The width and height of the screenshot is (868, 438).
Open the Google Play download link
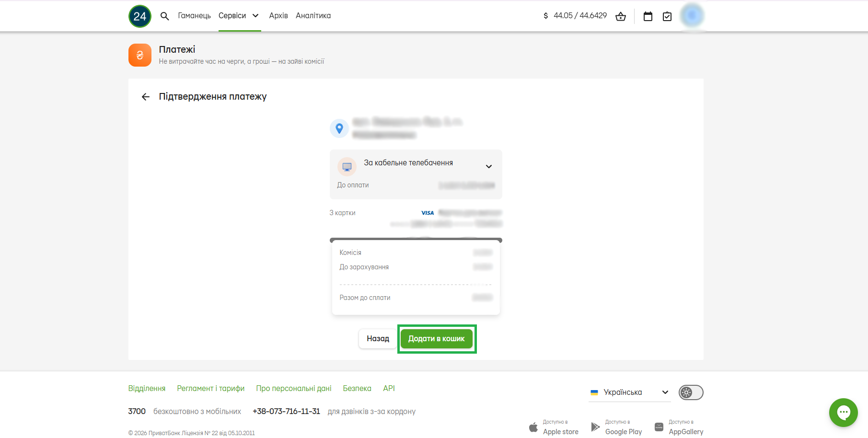click(616, 427)
